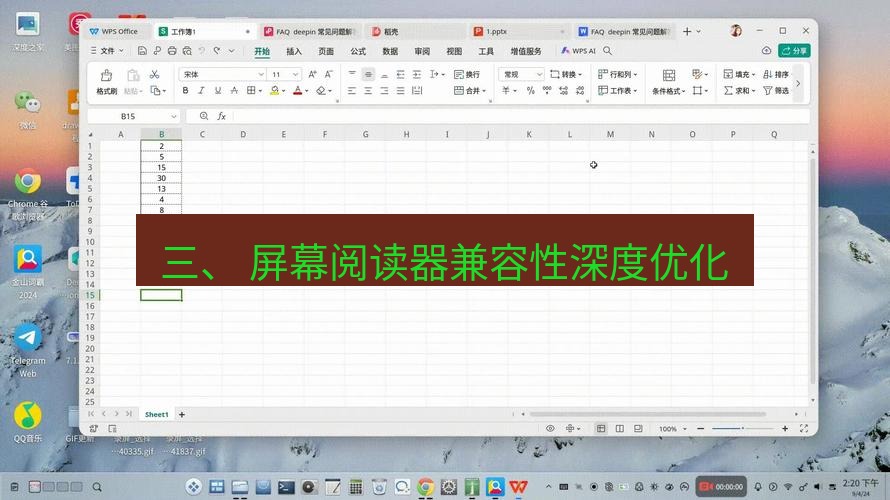Click the thousands separator icon
Viewport: 890px width, 500px height.
point(547,91)
